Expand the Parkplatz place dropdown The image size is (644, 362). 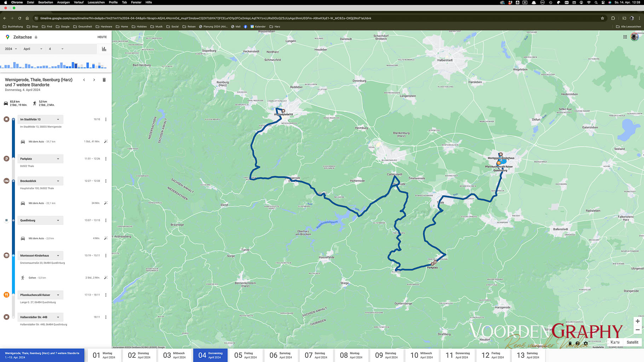coord(40,159)
